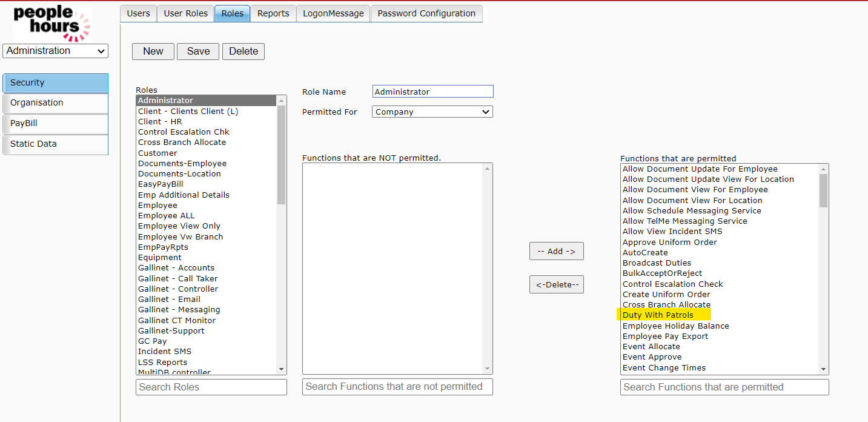Screen dimensions: 868x422
Task: Open the LogonMessage tab
Action: [333, 13]
